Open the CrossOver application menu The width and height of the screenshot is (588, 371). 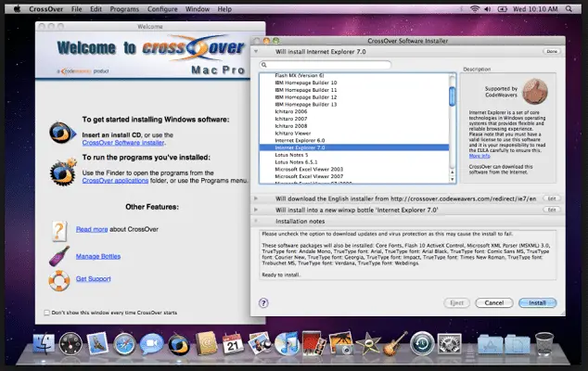pos(45,9)
